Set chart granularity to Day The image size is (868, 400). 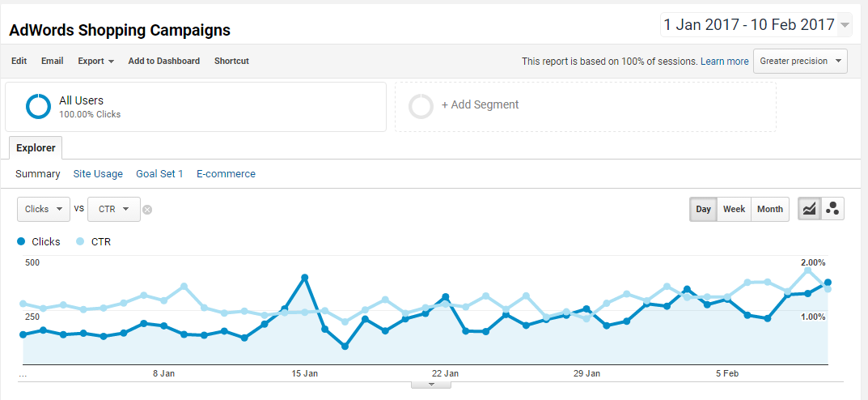click(703, 209)
